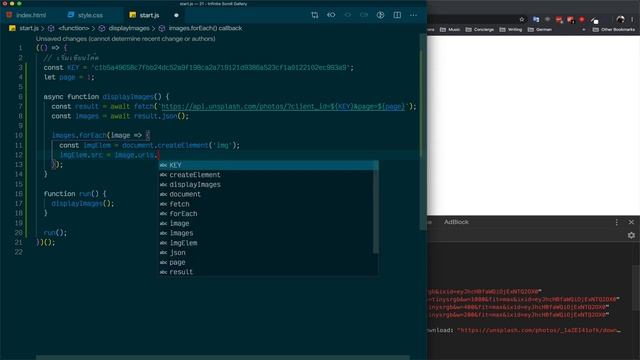The width and height of the screenshot is (640, 360).
Task: Open the Music bookmarks folder
Action: (450, 29)
